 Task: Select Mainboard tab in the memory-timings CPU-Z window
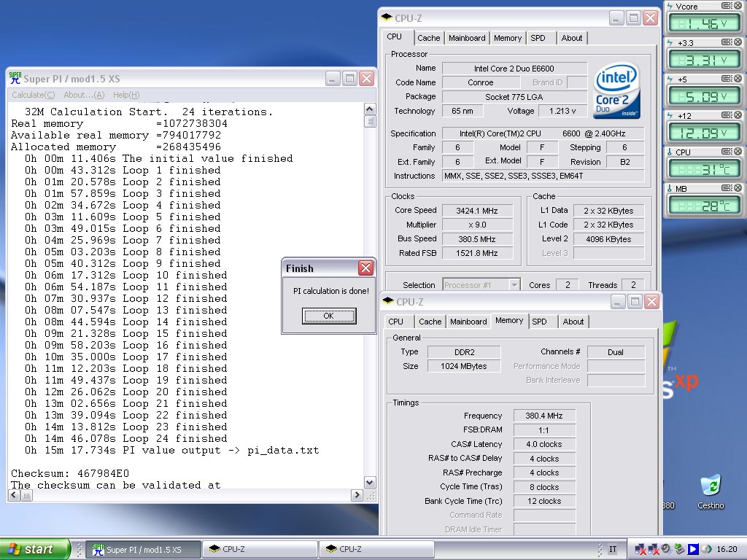(468, 322)
